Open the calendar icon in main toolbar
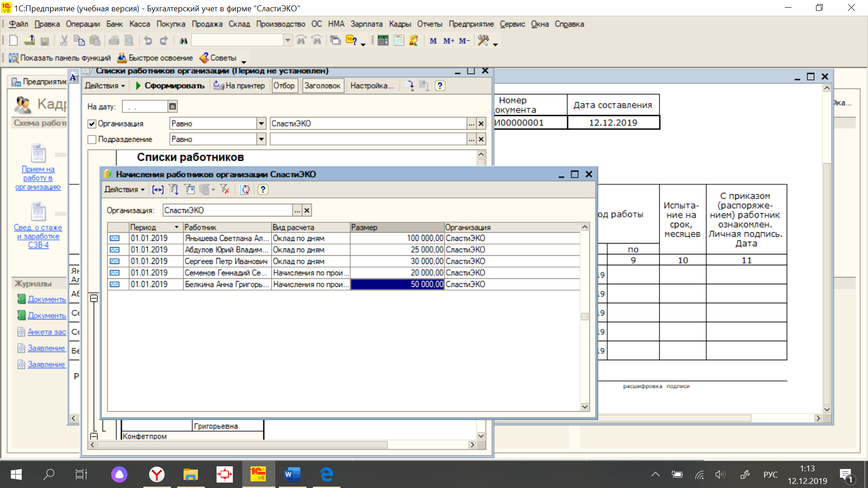The height and width of the screenshot is (488, 868). click(x=398, y=41)
